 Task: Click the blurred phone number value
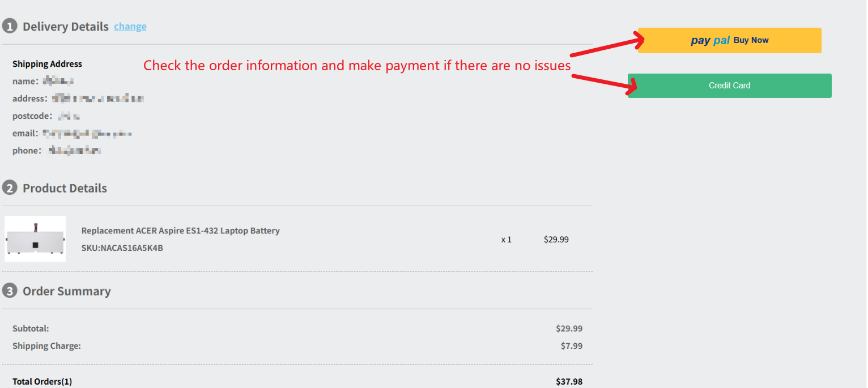click(x=74, y=151)
